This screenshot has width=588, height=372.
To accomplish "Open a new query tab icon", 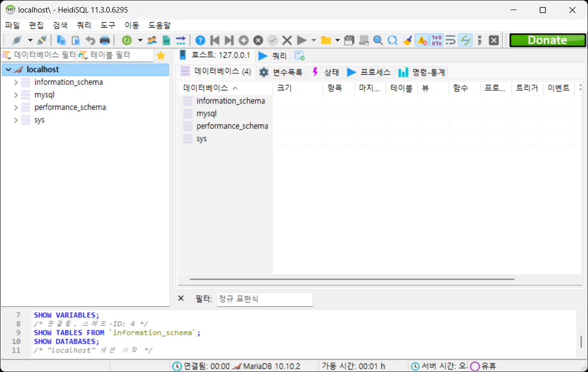I will point(299,56).
